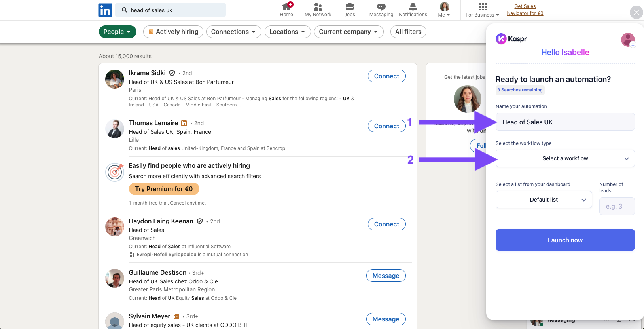Image resolution: width=644 pixels, height=329 pixels.
Task: Expand the Current company filter dropdown
Action: coord(349,32)
